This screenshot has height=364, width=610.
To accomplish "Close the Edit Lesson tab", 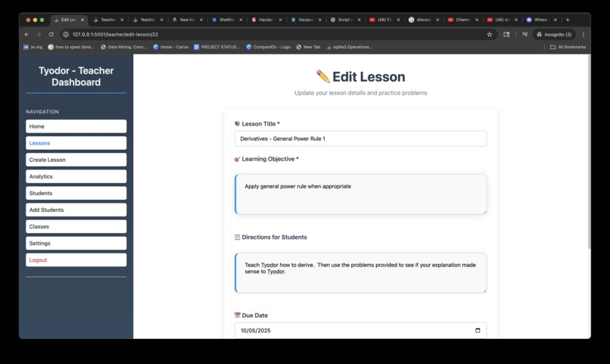I will pos(82,20).
